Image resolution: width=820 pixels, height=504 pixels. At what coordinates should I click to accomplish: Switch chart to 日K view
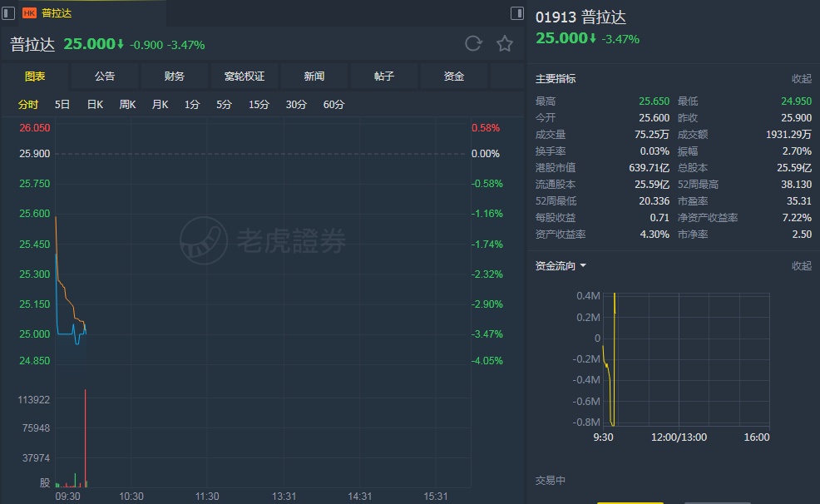click(x=95, y=105)
